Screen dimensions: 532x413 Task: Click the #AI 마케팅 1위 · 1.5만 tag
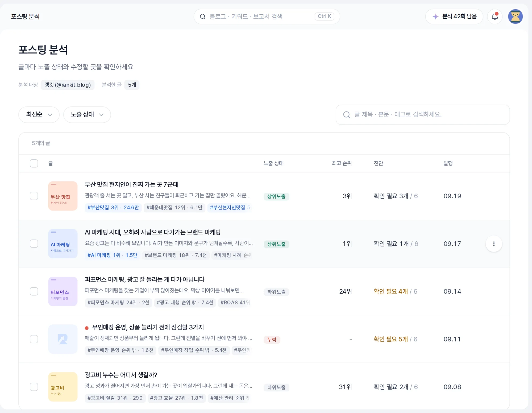point(112,255)
